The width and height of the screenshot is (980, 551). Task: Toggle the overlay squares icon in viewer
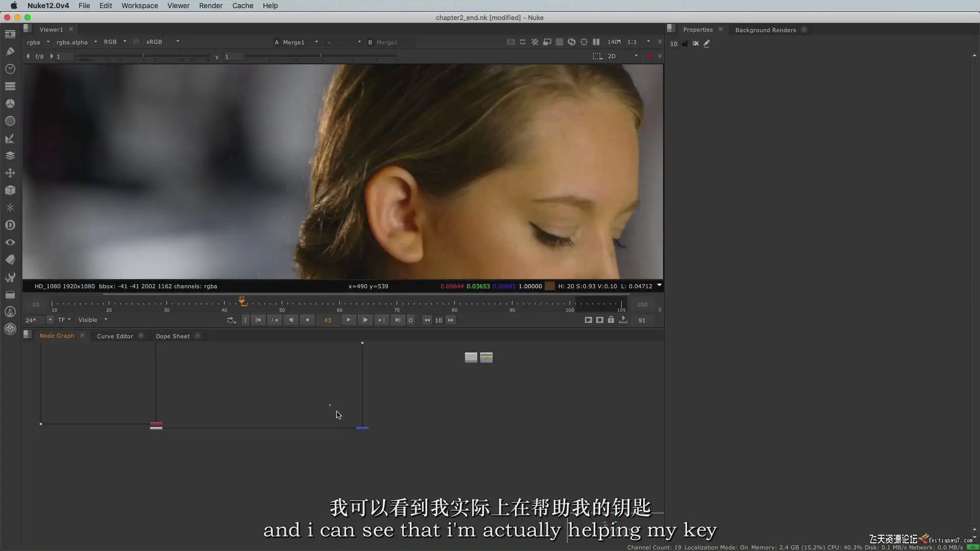click(x=547, y=42)
